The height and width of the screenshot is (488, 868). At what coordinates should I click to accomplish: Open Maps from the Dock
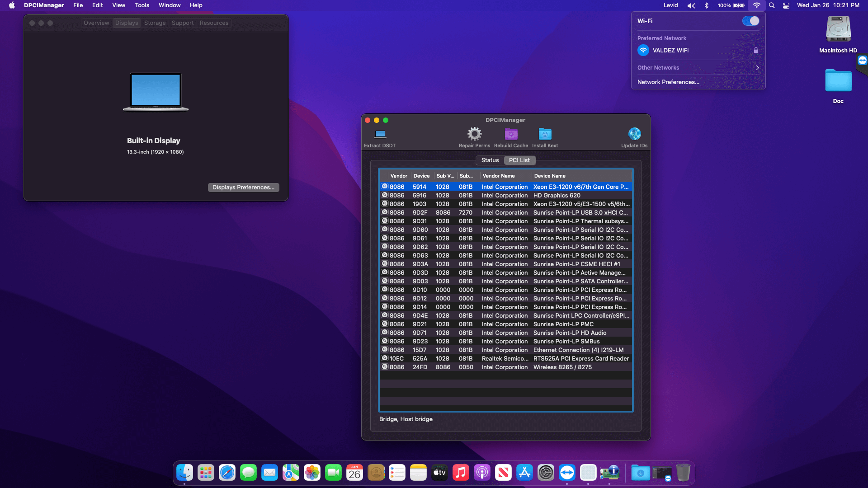point(291,473)
